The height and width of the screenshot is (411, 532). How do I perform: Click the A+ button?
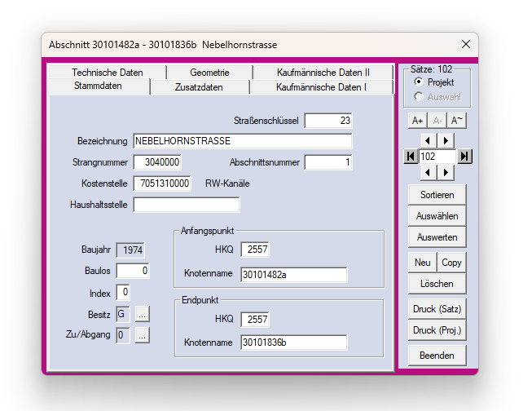pos(416,120)
